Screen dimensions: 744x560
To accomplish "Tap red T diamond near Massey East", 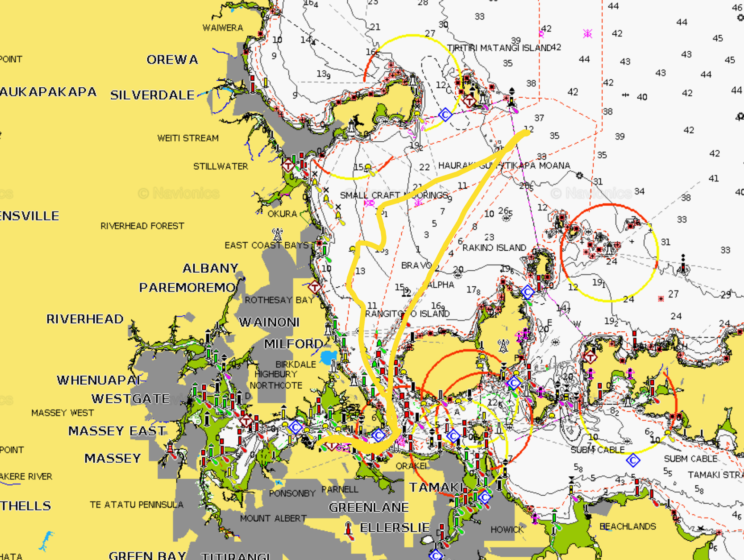I will [x=246, y=421].
